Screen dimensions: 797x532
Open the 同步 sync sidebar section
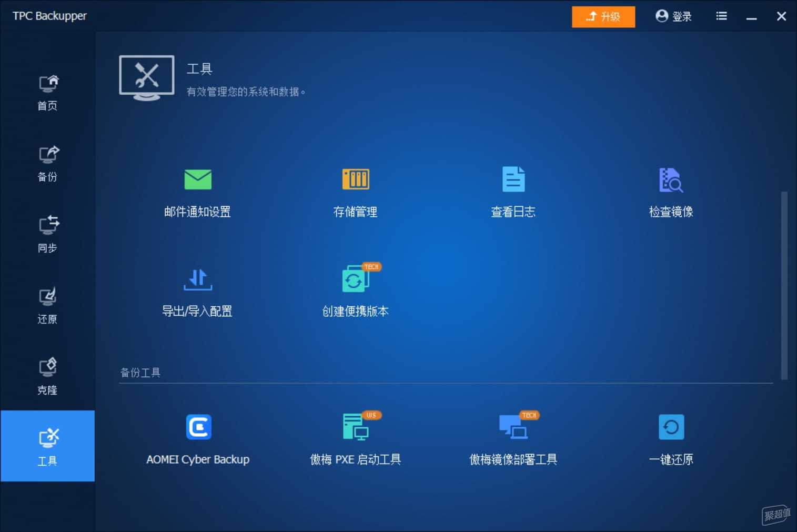coord(48,234)
